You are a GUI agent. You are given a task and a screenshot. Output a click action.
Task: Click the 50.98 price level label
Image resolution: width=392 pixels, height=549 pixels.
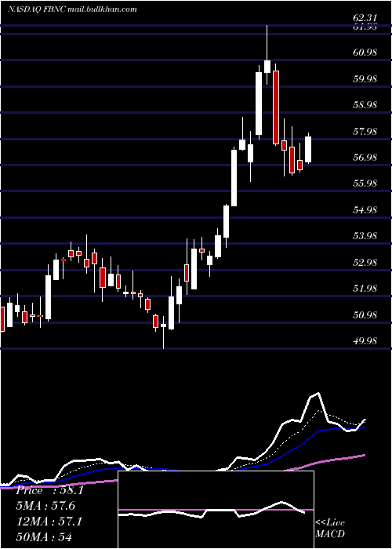(365, 314)
